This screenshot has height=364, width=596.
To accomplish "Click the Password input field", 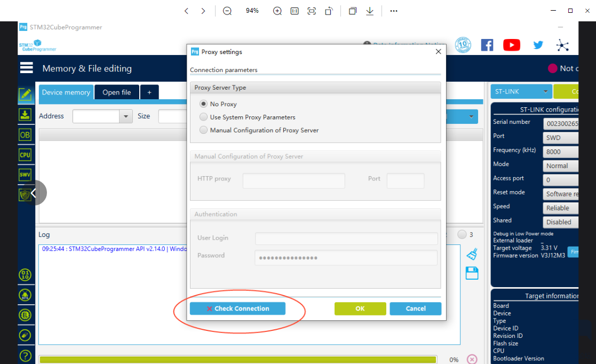I will tap(346, 257).
